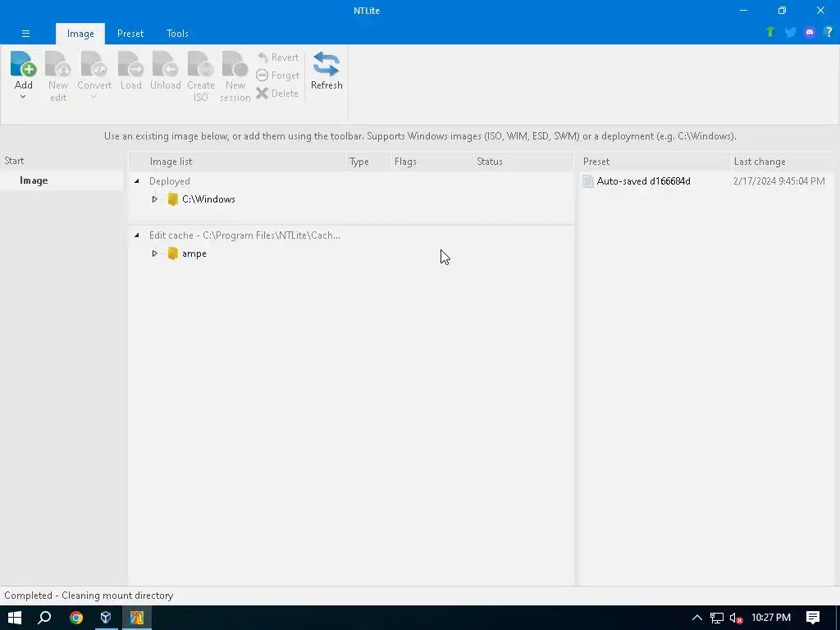Open the Windows Start menu
Viewport: 840px width, 630px height.
click(x=15, y=618)
